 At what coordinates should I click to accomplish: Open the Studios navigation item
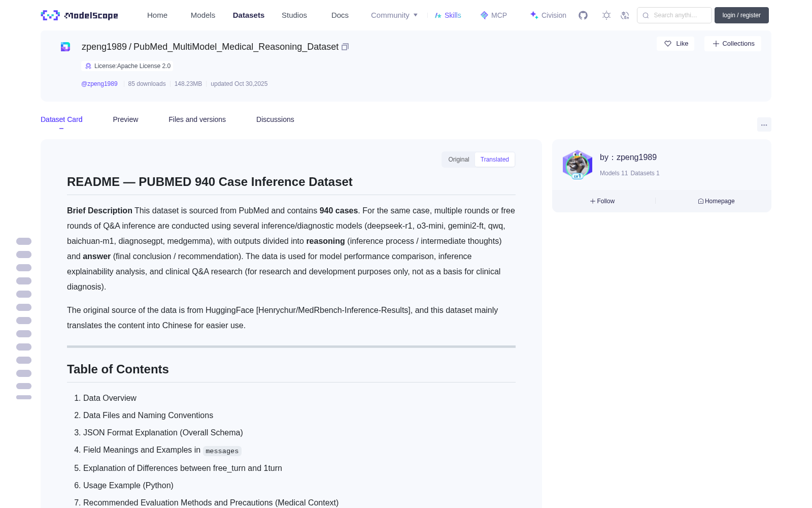[x=294, y=15]
